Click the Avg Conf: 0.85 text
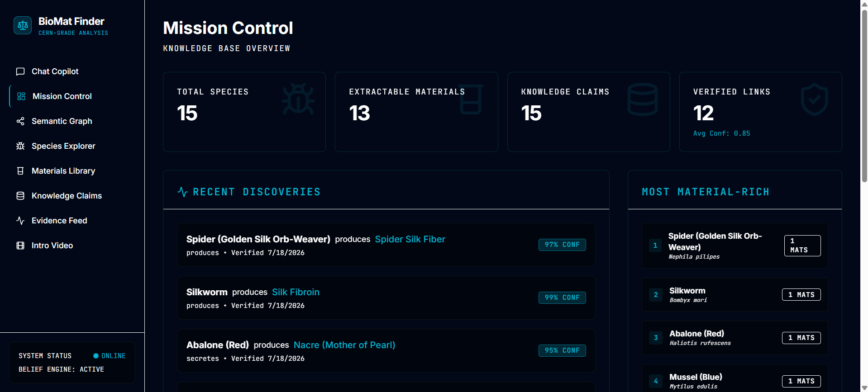 pyautogui.click(x=721, y=133)
